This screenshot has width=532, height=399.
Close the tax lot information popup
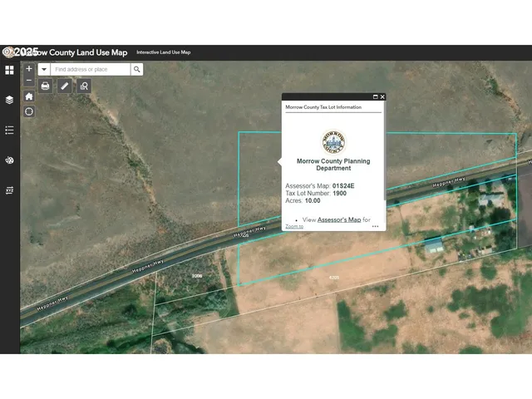pos(382,97)
